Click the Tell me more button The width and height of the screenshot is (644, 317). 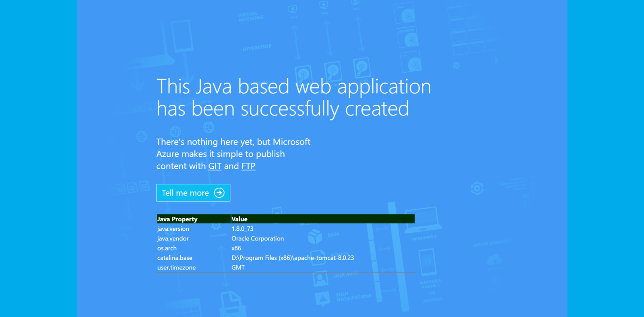[x=193, y=193]
